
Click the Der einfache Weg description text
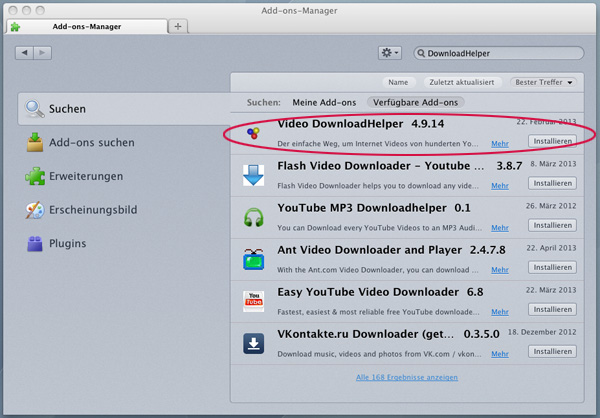[x=378, y=144]
